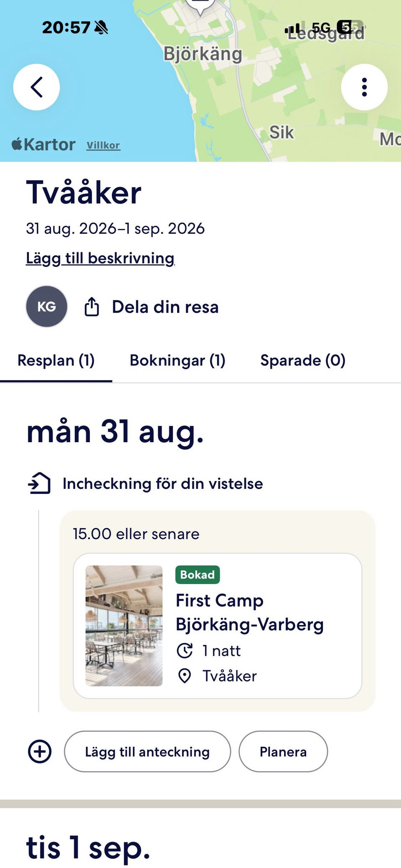
Task: Switch to the Sparade (0) tab
Action: point(303,360)
